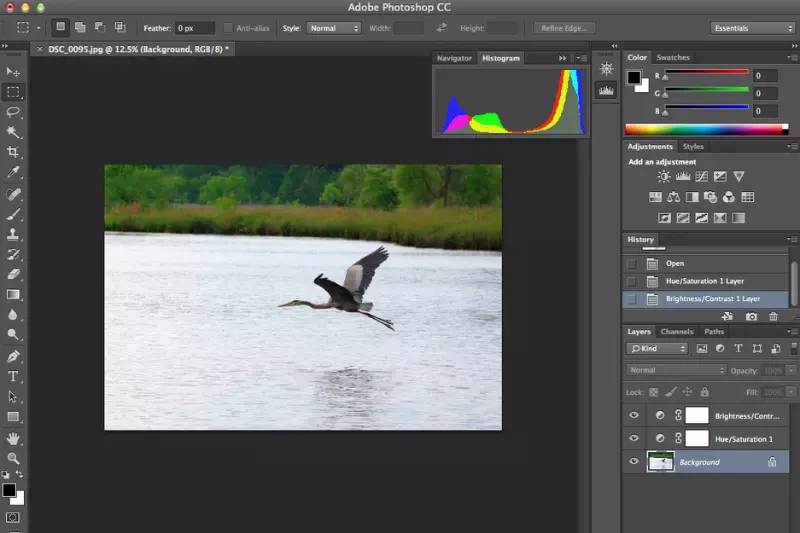Select the Hue/Saturation 1 Layer history state

706,282
